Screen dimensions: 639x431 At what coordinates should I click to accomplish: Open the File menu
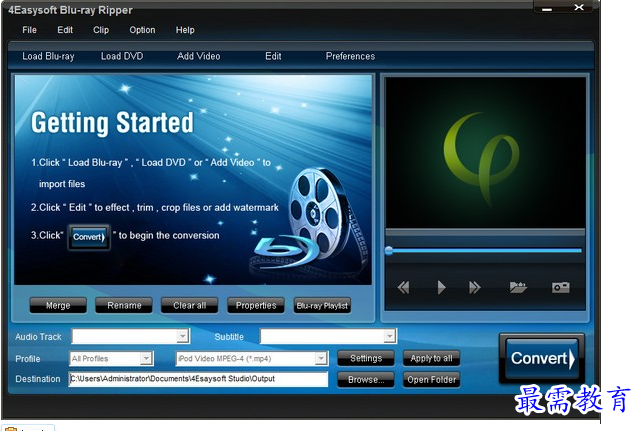[x=29, y=30]
